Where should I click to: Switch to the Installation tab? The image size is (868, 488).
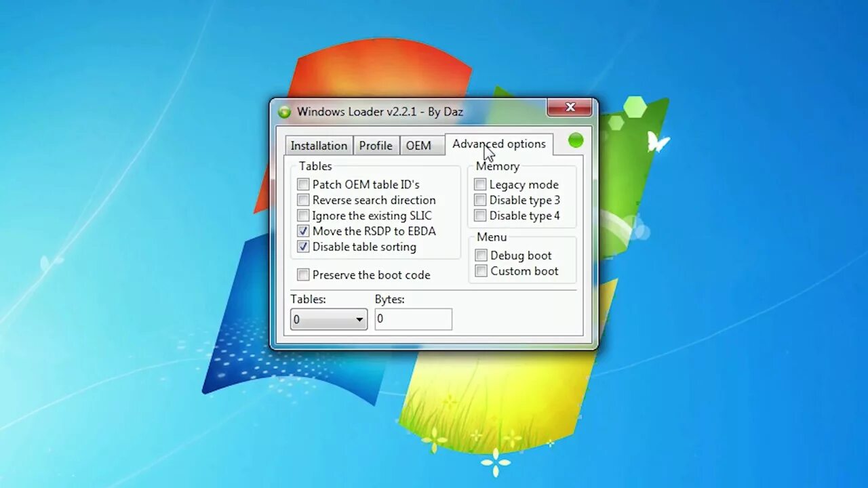pos(319,146)
